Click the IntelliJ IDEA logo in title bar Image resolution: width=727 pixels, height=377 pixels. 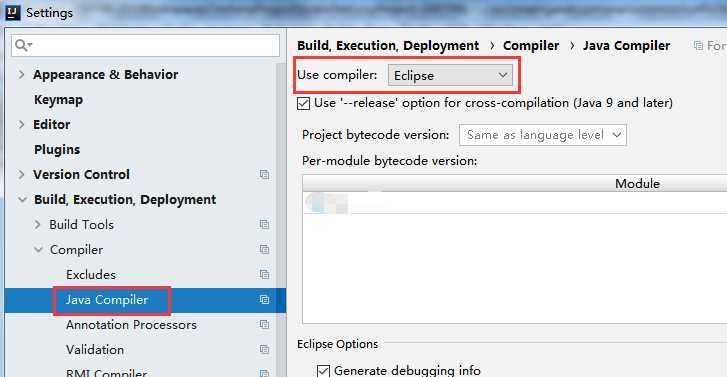[x=13, y=13]
